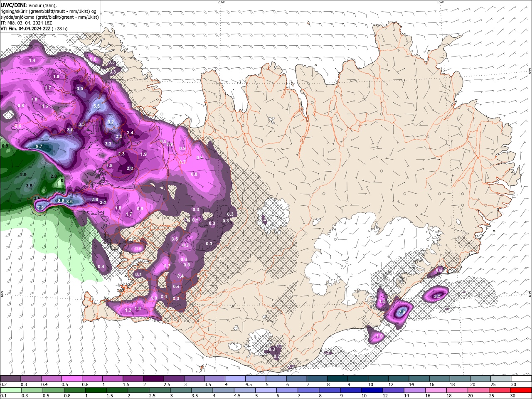The height and width of the screenshot is (399, 532).
Task: Pick the light lavender swatch at 4 on snow scale
Action: (x=235, y=379)
